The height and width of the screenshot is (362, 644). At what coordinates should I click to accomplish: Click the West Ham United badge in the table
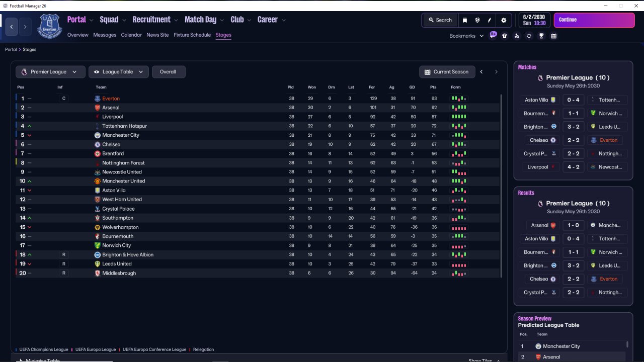coord(98,200)
